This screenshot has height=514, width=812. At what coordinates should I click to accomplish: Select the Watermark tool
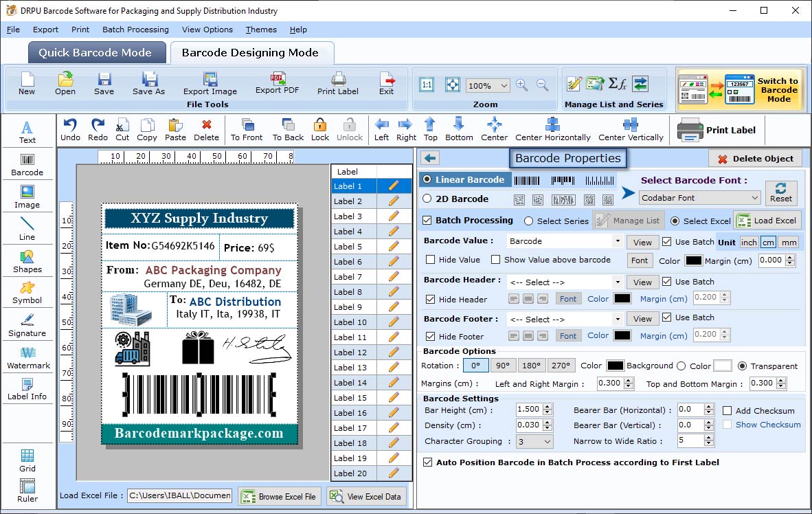coord(28,358)
